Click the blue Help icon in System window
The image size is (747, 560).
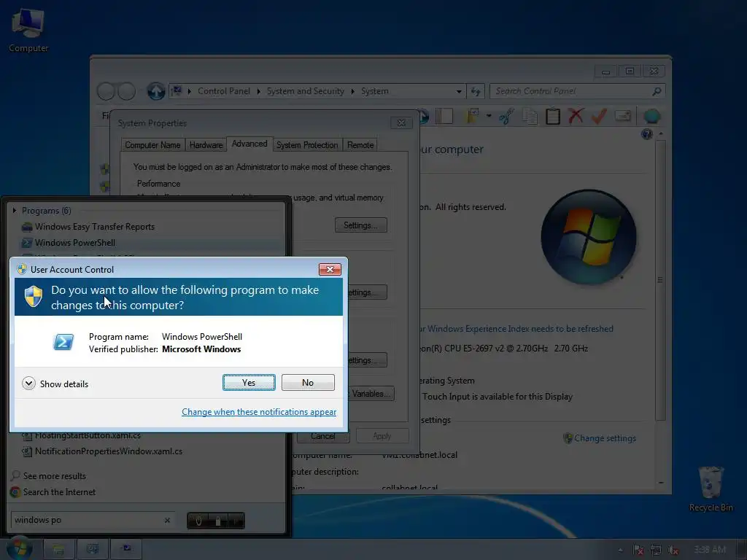[646, 134]
